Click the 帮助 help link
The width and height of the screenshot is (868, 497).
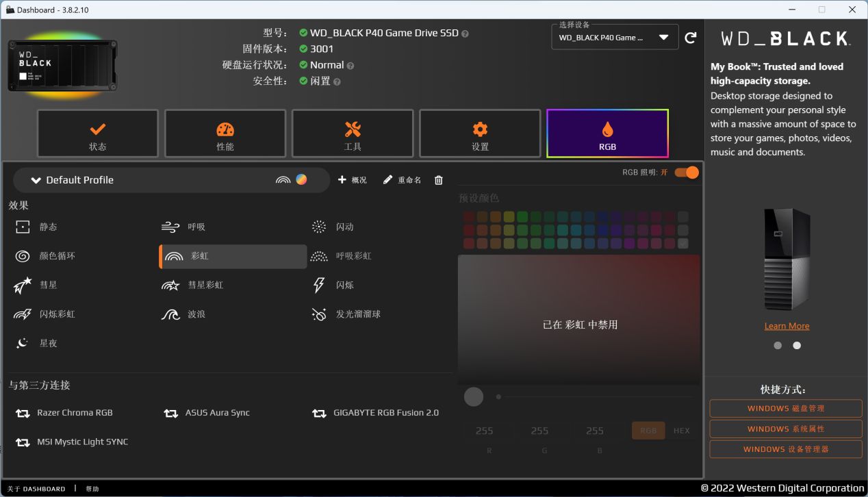(92, 489)
